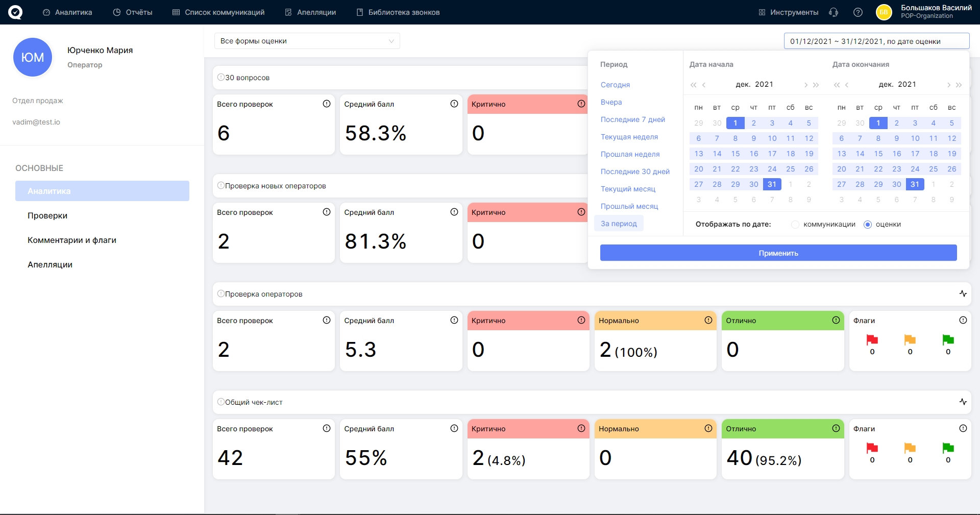Screen dimensions: 980x515
Task: Expand the 'Все формы оценки' dropdown
Action: click(x=307, y=41)
